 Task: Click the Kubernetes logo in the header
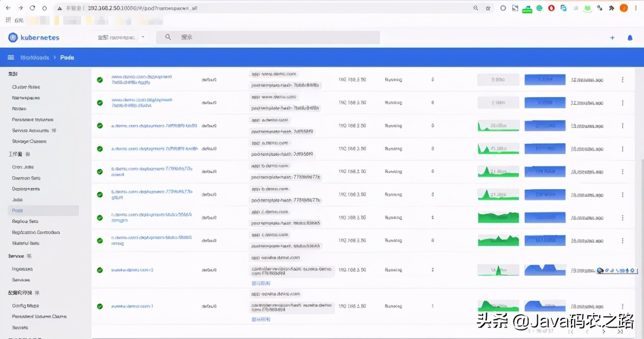click(x=13, y=38)
